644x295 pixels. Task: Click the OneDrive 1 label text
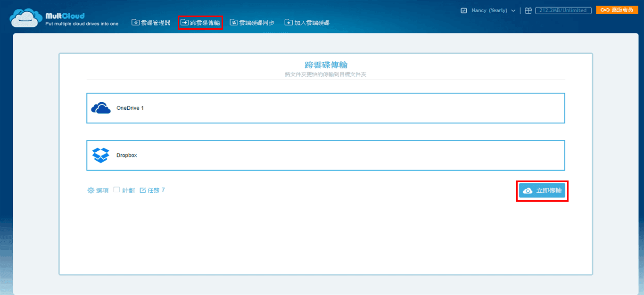(x=130, y=108)
